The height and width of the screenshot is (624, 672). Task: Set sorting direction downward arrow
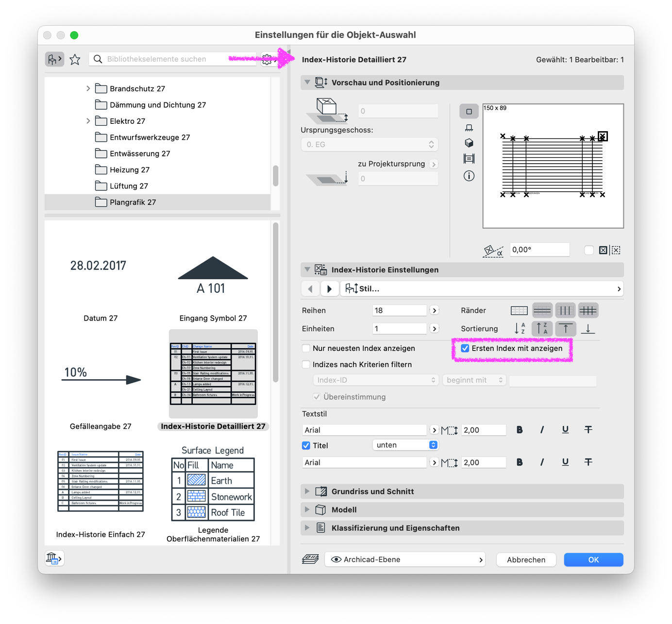(588, 329)
